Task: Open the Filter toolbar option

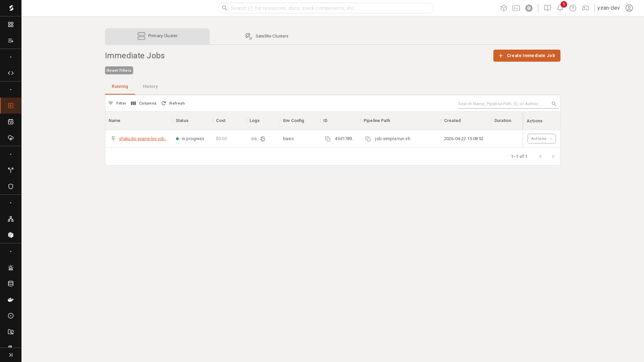Action: [117, 103]
